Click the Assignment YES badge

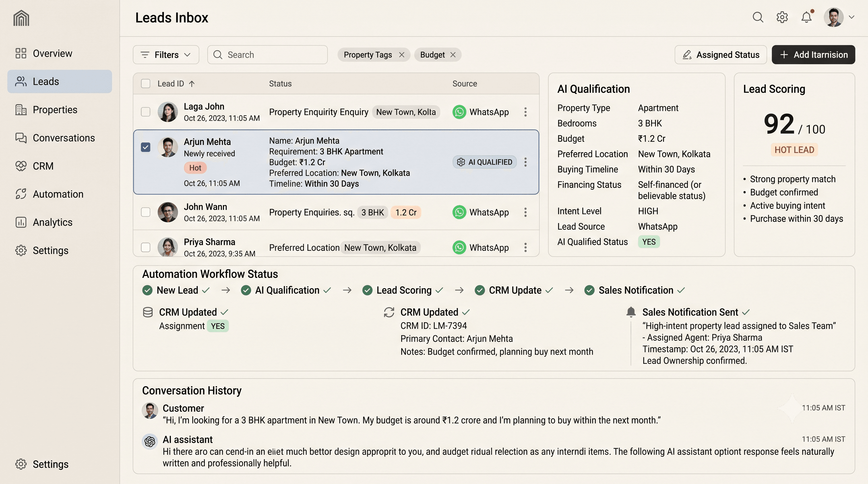(218, 326)
